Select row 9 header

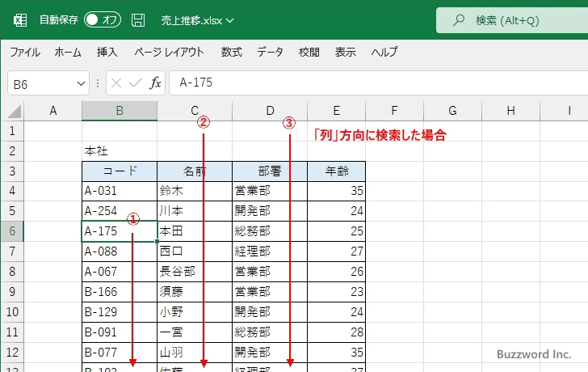(x=12, y=292)
